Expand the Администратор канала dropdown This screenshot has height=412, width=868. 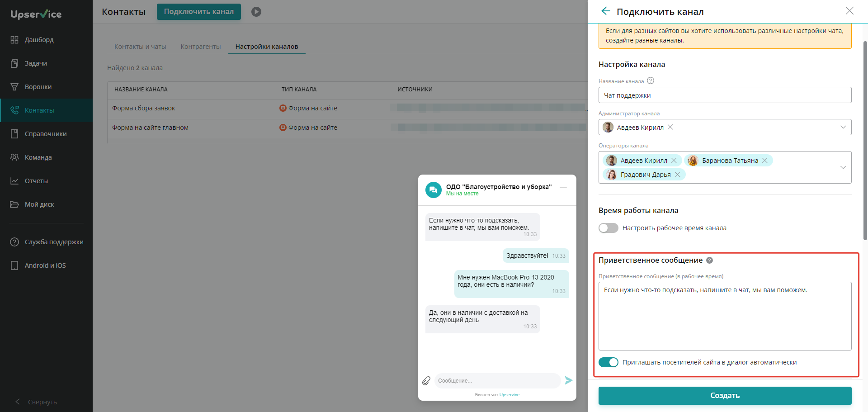(x=843, y=127)
